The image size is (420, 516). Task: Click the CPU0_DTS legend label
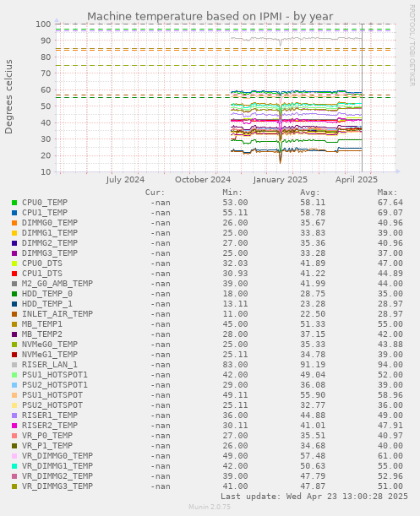(x=42, y=263)
